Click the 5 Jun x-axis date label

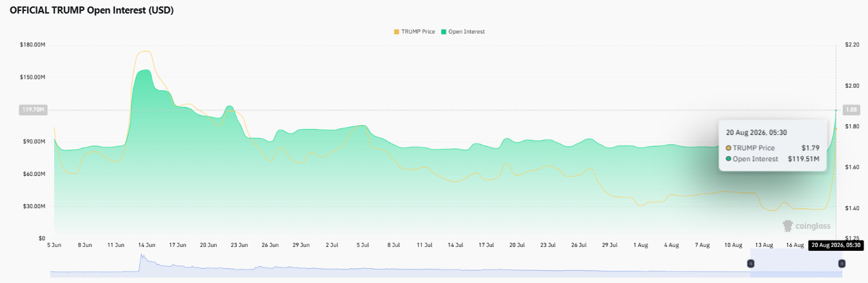point(54,245)
